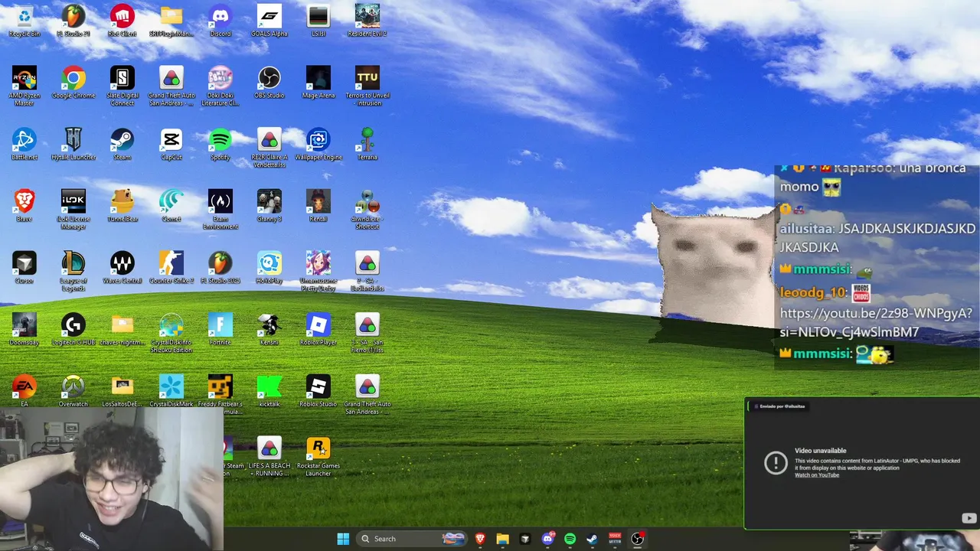Open the LosSaltosDeE... folder
Viewport: 980px width, 551px height.
tap(122, 390)
